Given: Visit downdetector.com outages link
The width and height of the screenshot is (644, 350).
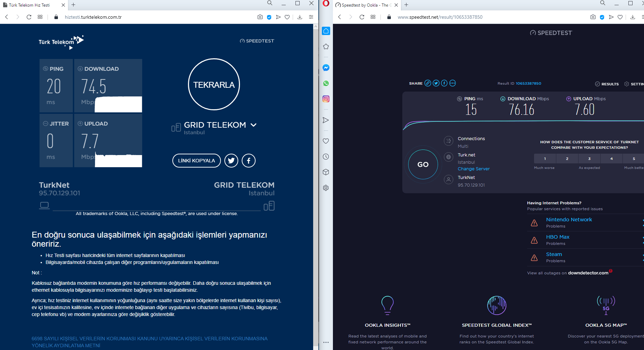Looking at the screenshot, I should (x=588, y=273).
